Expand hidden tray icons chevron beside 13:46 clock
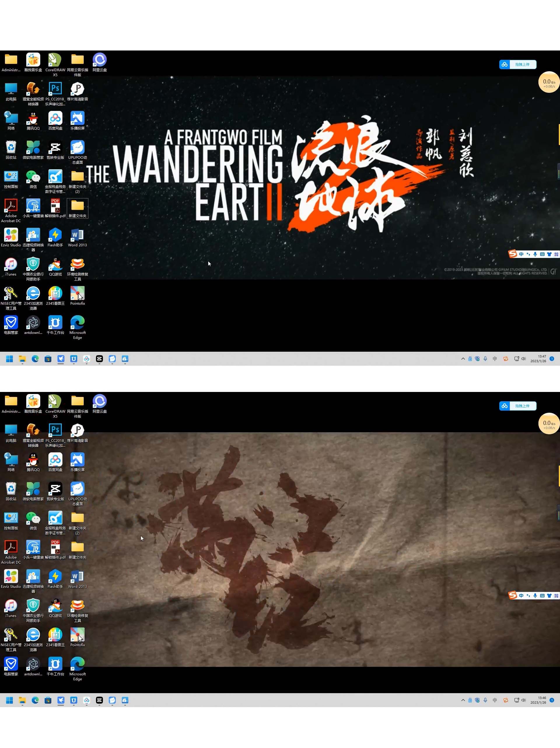This screenshot has width=560, height=748. (463, 700)
